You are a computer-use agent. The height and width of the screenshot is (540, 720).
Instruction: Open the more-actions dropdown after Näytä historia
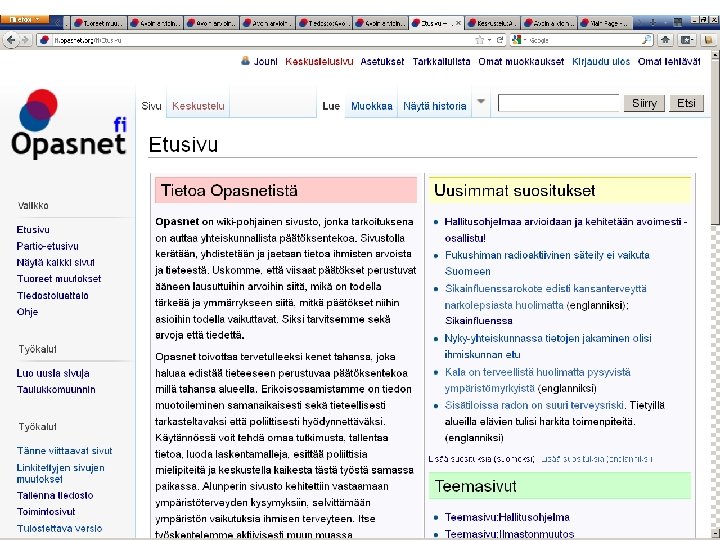click(481, 101)
